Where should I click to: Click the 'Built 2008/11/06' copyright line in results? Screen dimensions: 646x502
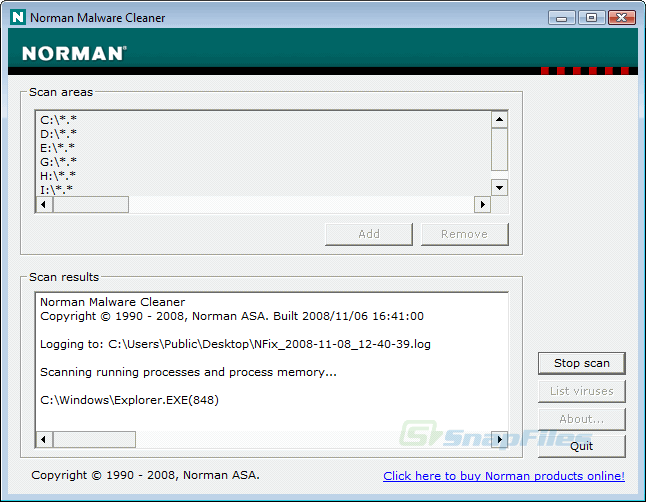[232, 316]
